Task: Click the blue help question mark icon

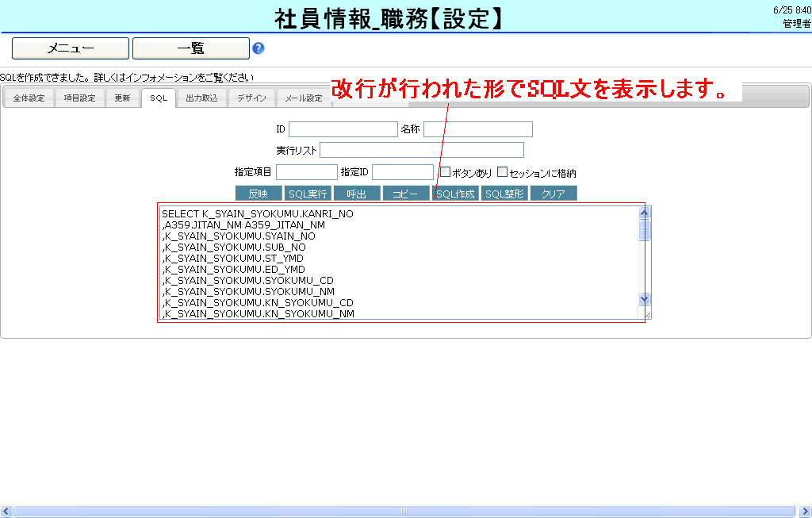Action: (258, 48)
